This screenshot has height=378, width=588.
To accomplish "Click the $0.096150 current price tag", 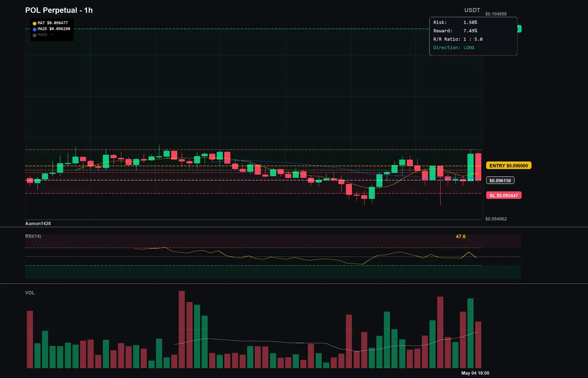I will coord(500,181).
